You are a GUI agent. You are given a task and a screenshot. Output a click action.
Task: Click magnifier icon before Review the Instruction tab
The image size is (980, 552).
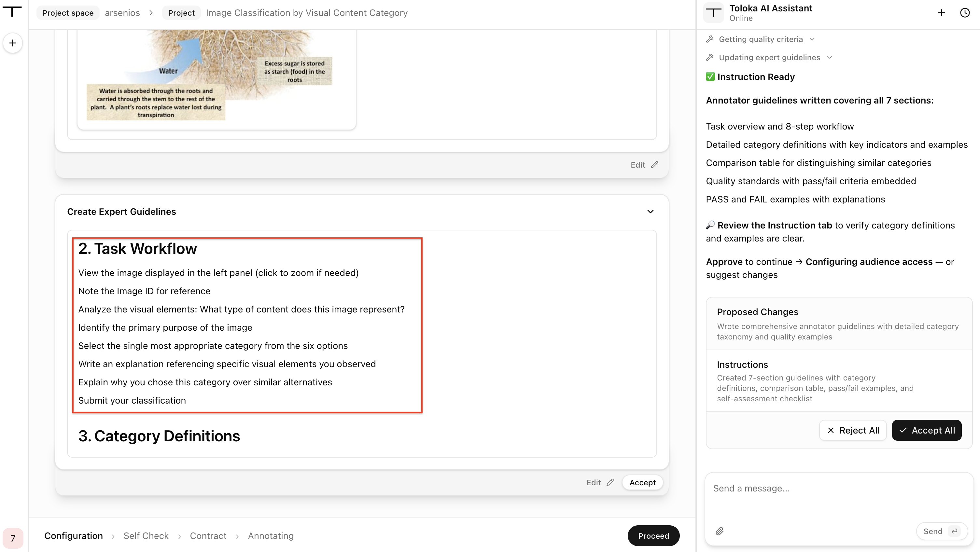(710, 225)
